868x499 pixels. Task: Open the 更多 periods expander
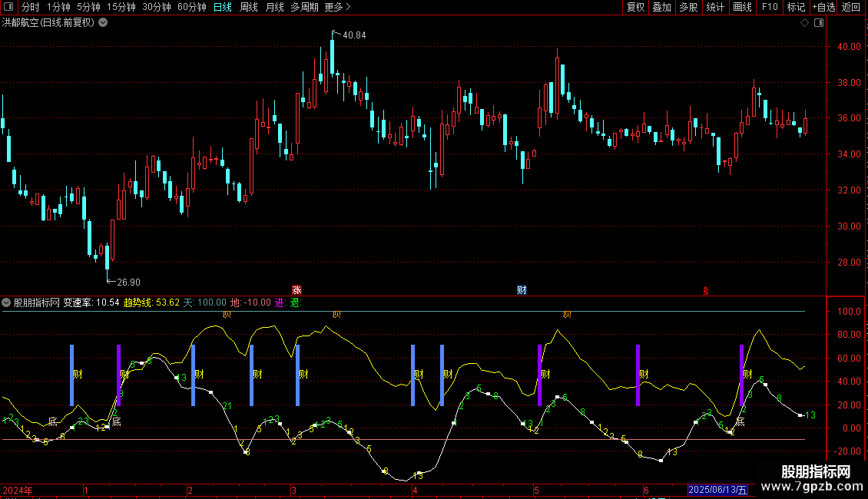point(337,7)
